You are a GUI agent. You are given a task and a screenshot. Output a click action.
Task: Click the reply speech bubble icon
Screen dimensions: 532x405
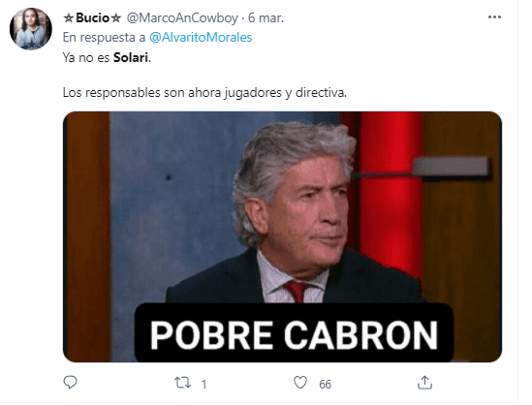(70, 383)
